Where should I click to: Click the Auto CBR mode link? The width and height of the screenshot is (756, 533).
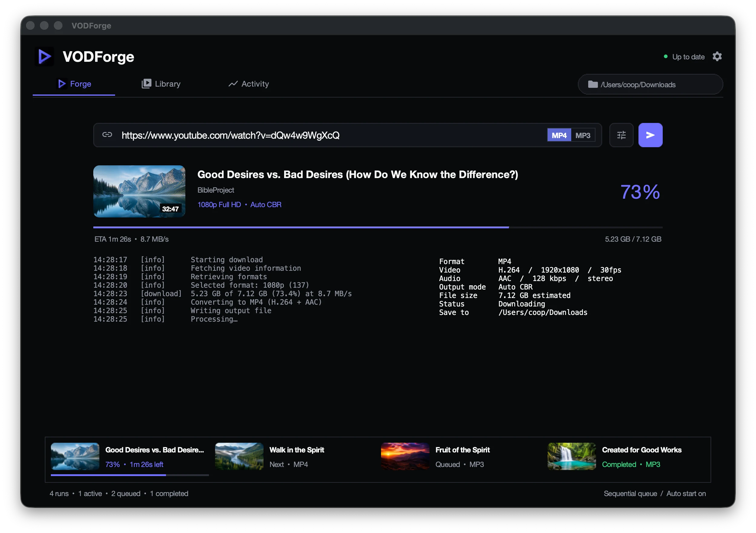[266, 204]
